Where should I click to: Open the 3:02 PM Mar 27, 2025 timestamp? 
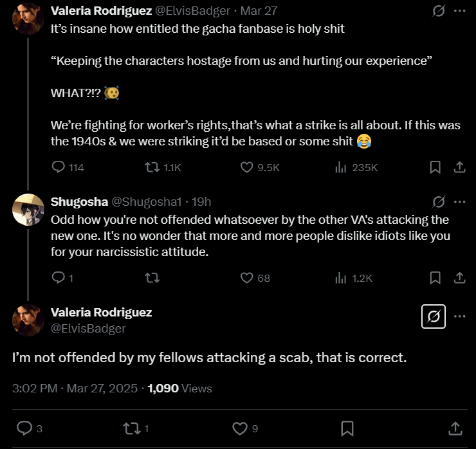pos(75,389)
